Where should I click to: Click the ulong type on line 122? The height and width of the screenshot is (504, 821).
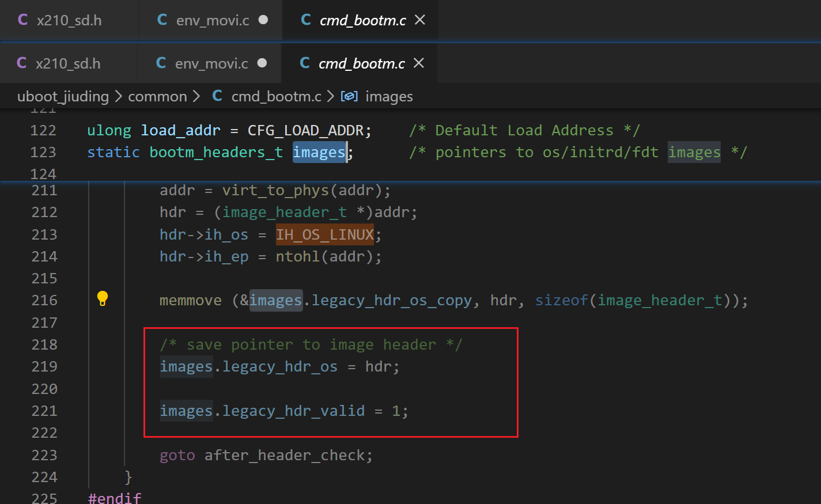[109, 131]
